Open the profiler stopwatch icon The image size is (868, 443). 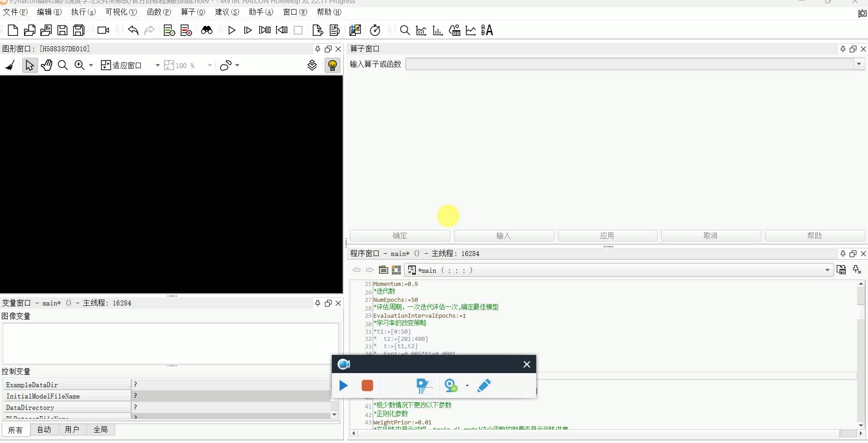375,30
